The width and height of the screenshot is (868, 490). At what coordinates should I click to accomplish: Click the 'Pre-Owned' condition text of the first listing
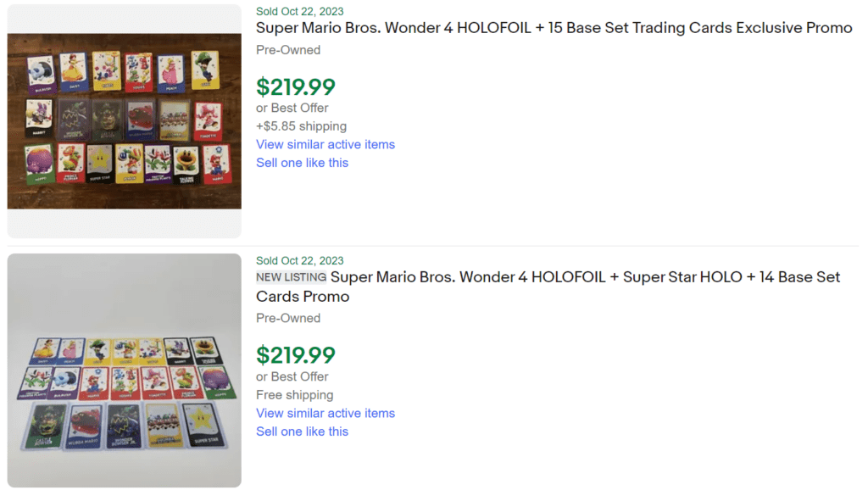pyautogui.click(x=287, y=50)
